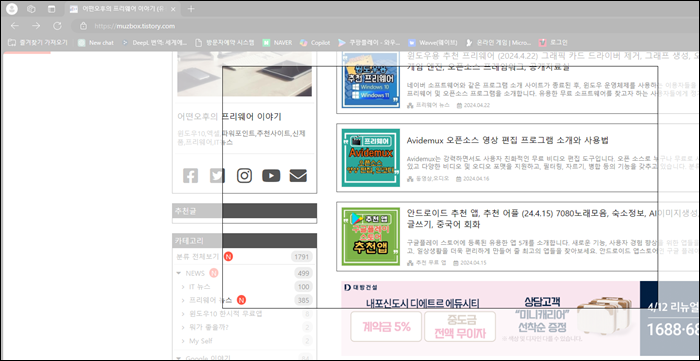Screen dimensions: 700x361
Task: Open the 쿠팡플레이 bookmark
Action: click(x=369, y=43)
